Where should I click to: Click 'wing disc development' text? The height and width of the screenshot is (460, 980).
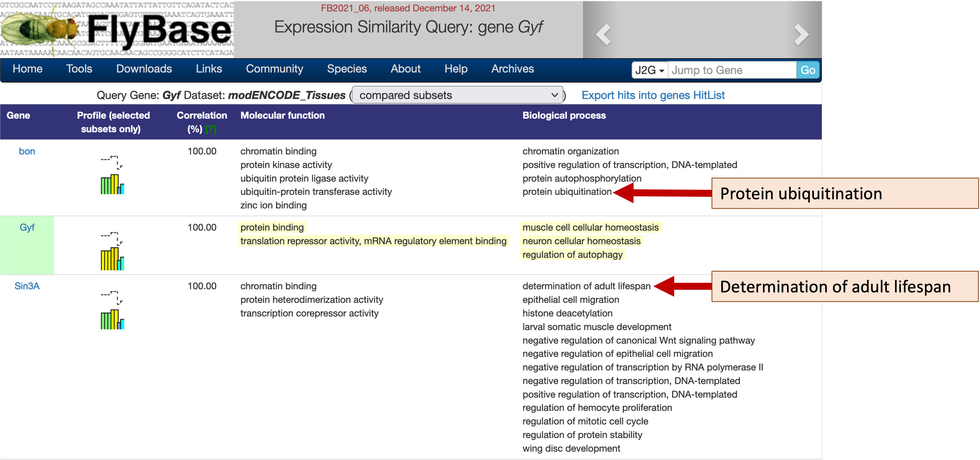pos(571,449)
